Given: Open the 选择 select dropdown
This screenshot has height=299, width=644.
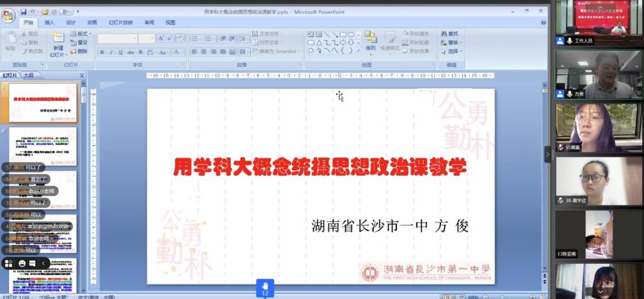Looking at the screenshot, I should click(452, 52).
